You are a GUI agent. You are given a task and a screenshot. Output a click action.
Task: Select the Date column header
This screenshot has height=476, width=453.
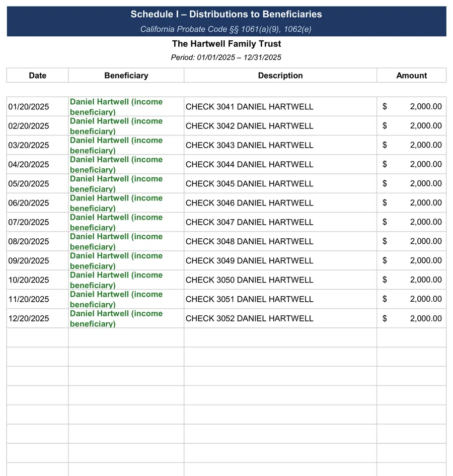coord(38,75)
